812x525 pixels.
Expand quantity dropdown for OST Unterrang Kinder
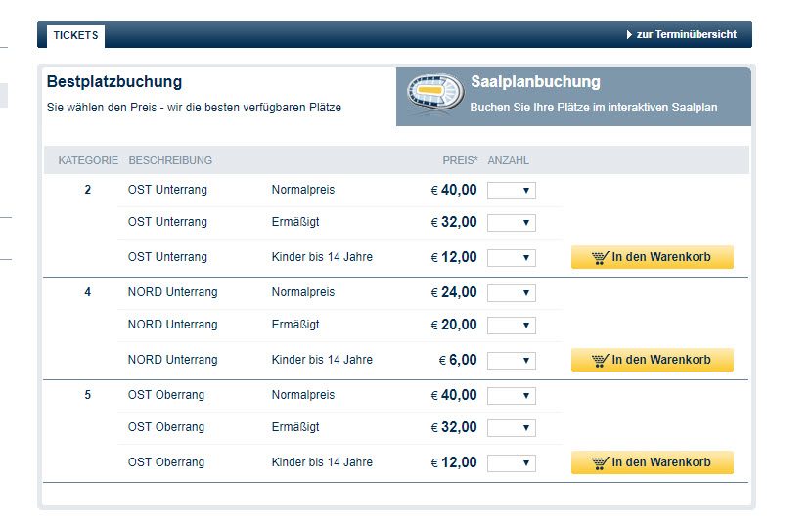[x=511, y=257]
